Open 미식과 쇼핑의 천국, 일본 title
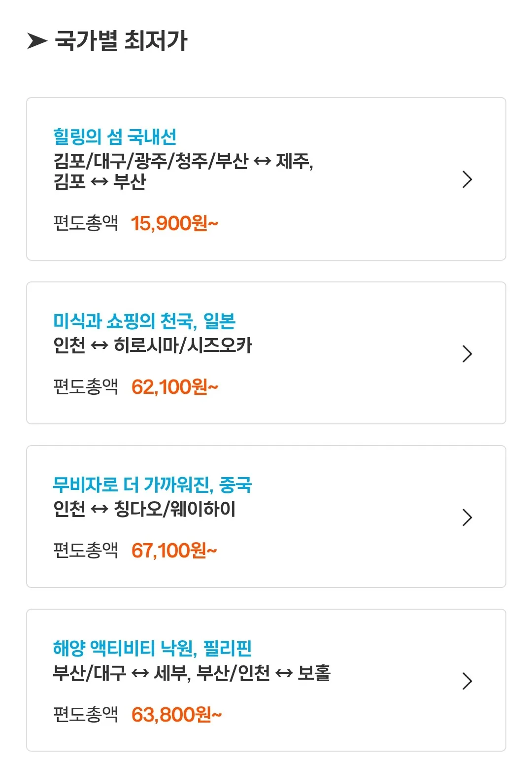 click(144, 321)
